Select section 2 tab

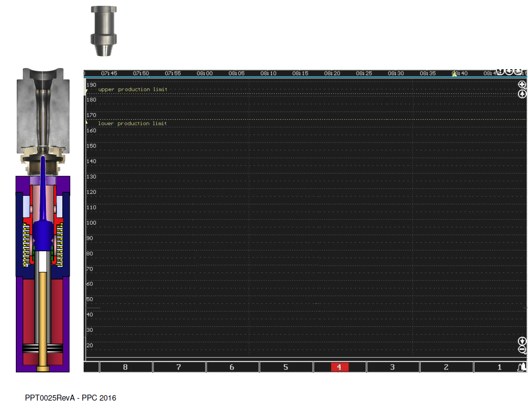point(446,367)
